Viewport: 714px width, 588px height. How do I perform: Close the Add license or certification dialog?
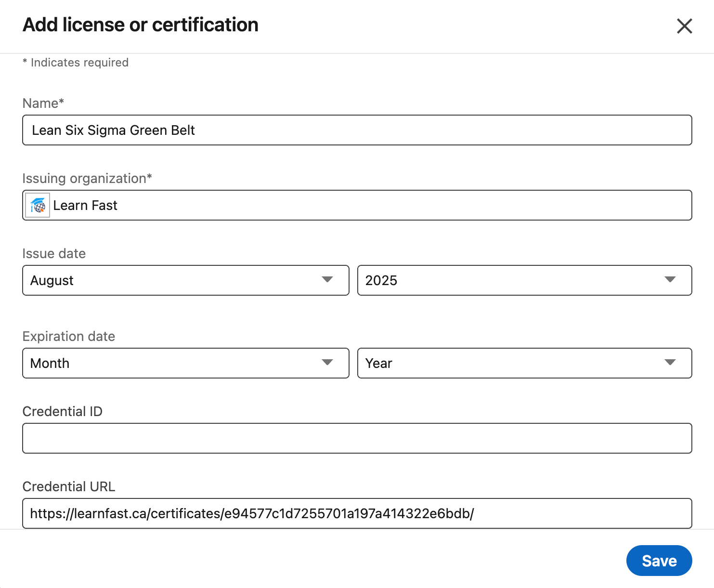[x=684, y=26]
